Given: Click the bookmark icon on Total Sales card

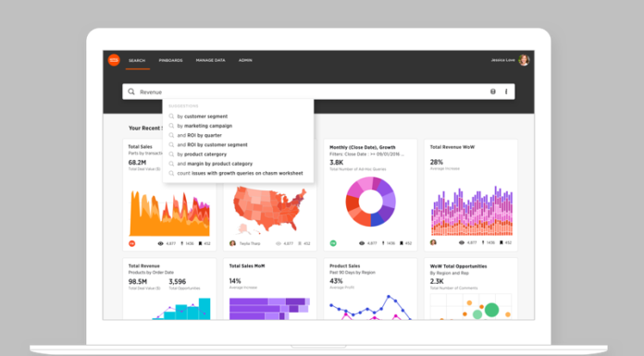Looking at the screenshot, I should (x=200, y=243).
